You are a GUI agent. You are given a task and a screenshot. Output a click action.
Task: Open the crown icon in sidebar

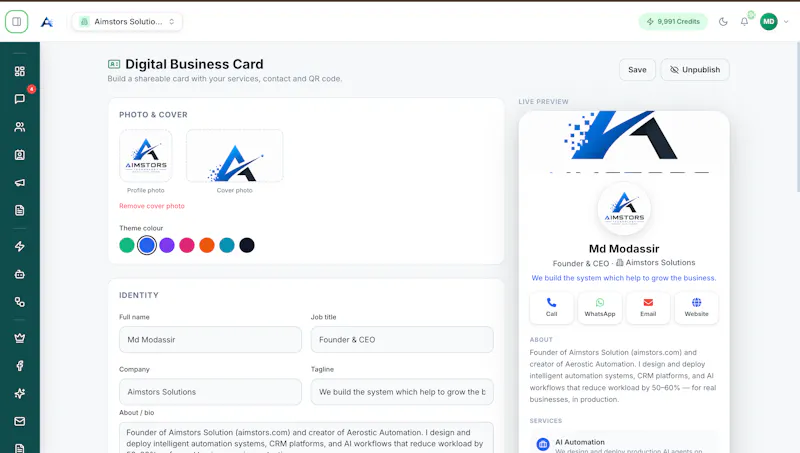tap(19, 338)
